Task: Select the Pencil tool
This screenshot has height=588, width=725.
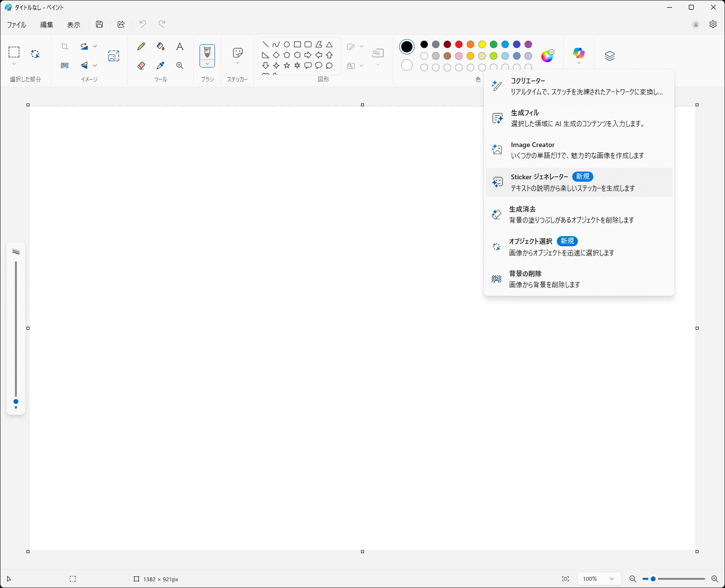Action: tap(141, 46)
